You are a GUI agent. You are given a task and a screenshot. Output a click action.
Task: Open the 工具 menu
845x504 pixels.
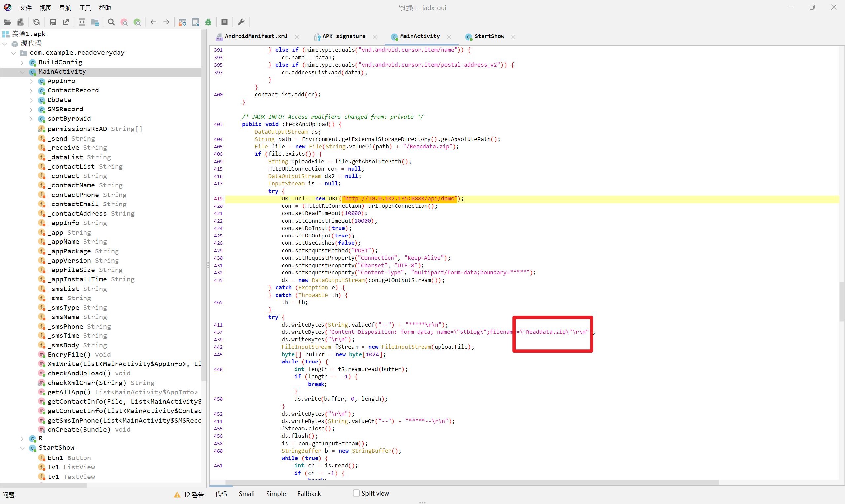click(85, 8)
